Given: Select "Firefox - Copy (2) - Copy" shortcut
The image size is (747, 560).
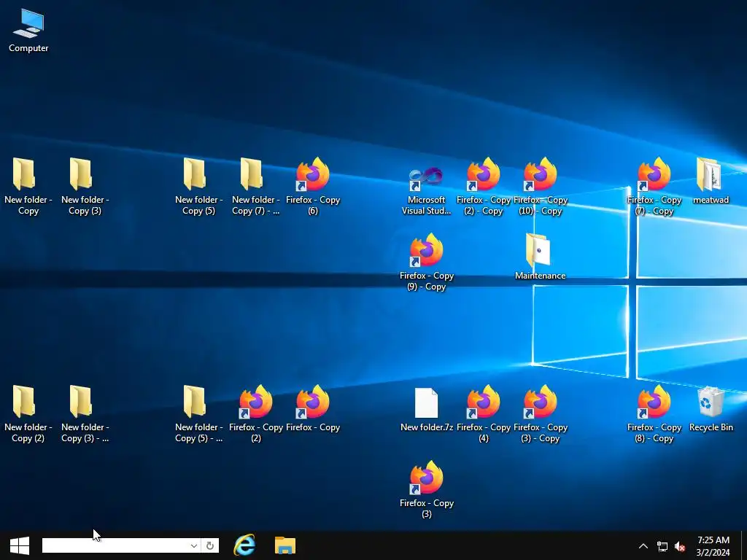Looking at the screenshot, I should (x=483, y=186).
